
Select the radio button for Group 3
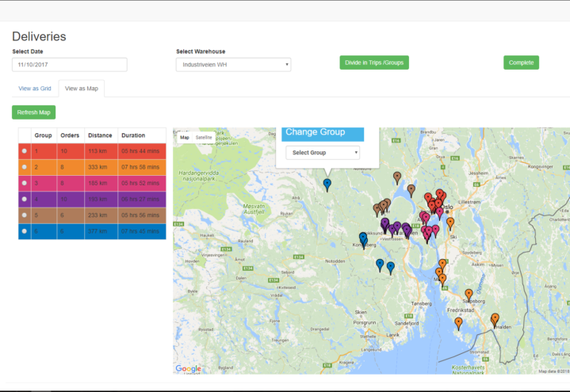point(25,183)
